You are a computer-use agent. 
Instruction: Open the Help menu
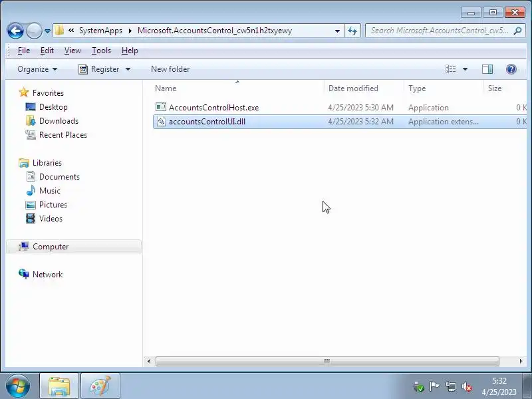(130, 51)
